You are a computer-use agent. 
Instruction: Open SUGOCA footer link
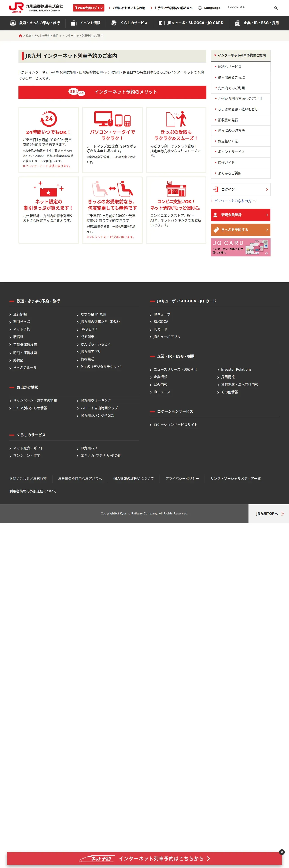click(161, 322)
